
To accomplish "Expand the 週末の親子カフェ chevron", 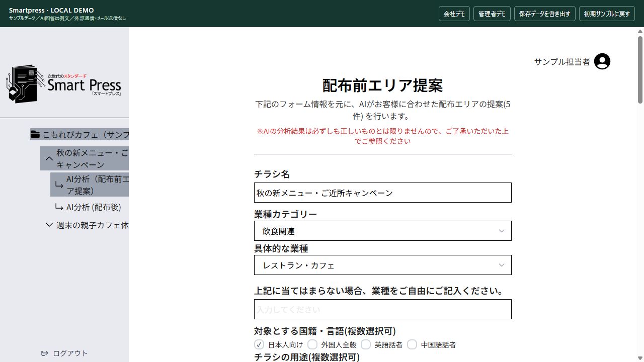I will coord(49,225).
